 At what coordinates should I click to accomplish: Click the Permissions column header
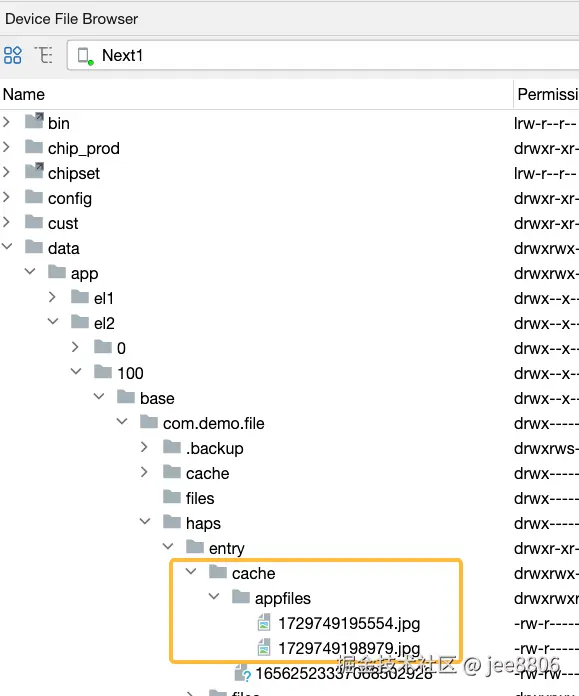point(548,95)
